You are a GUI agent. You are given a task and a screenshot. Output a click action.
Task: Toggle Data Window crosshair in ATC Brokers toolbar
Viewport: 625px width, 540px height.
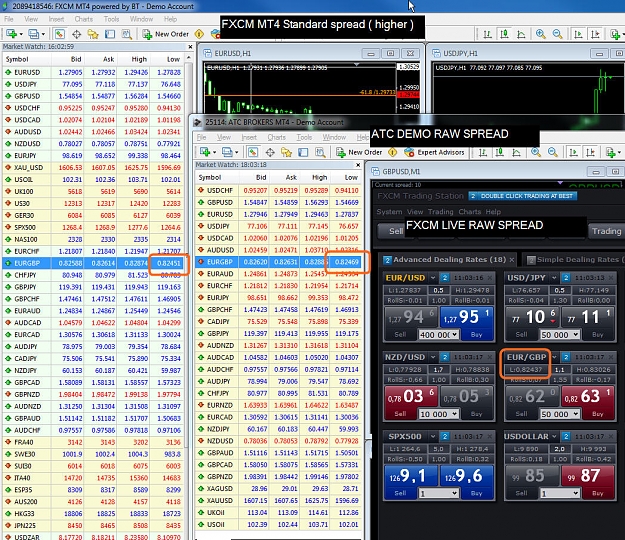point(270,152)
